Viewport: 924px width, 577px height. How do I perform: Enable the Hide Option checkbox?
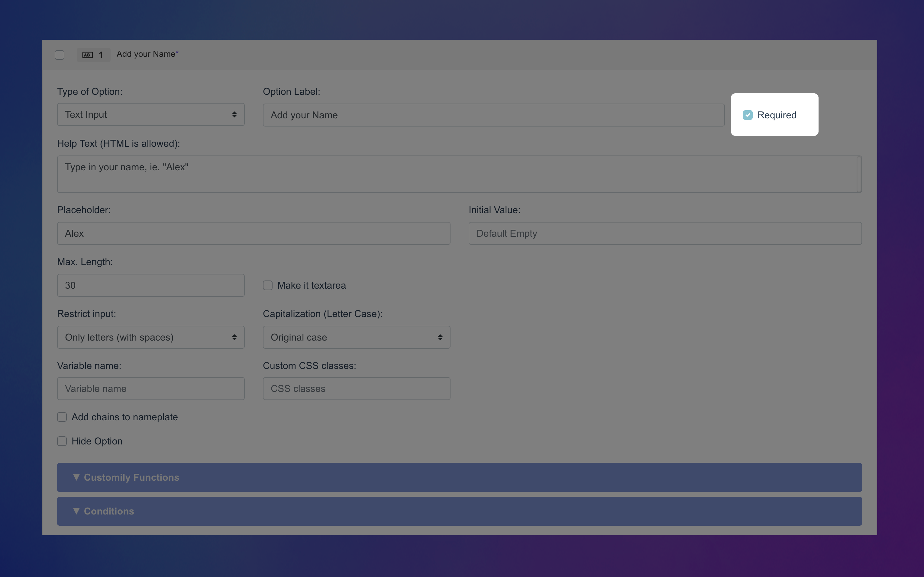(62, 441)
